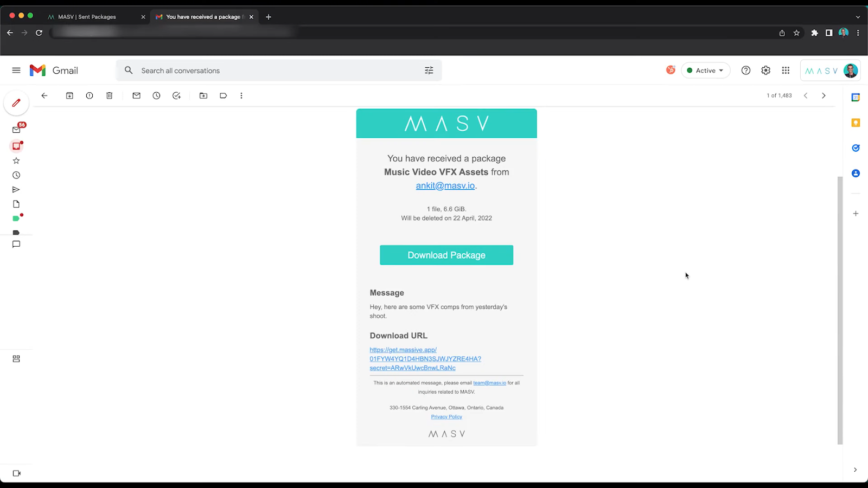Open the Labels icon in the toolbar
The image size is (868, 488).
point(223,95)
